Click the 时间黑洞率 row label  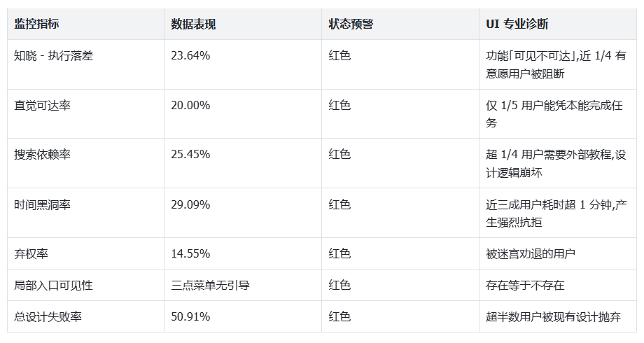43,205
